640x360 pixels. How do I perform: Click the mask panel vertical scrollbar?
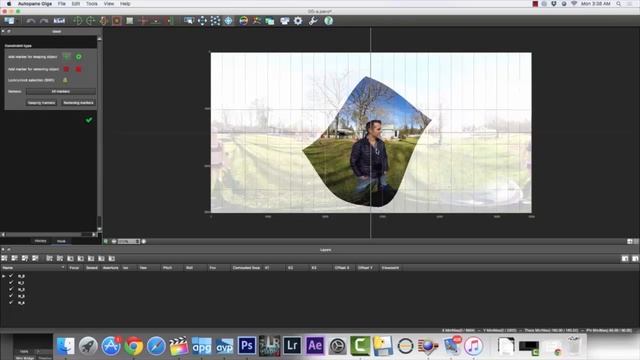pos(99,135)
